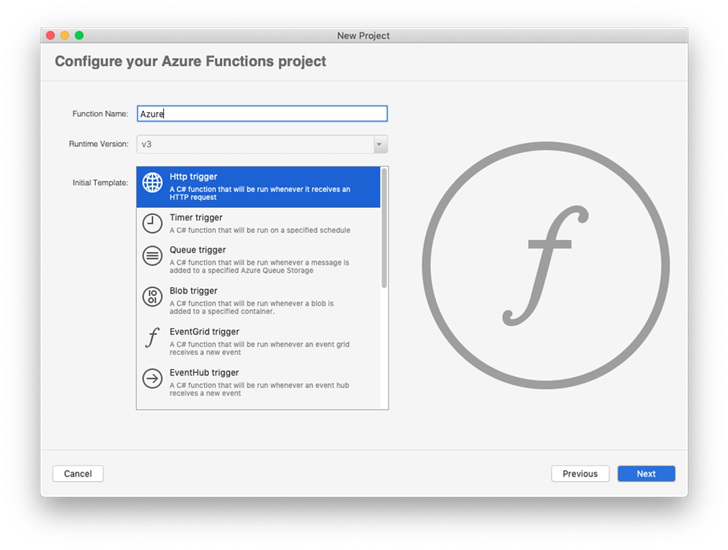Select the 'Blob trigger' title text
The width and height of the screenshot is (728, 550).
pyautogui.click(x=193, y=291)
